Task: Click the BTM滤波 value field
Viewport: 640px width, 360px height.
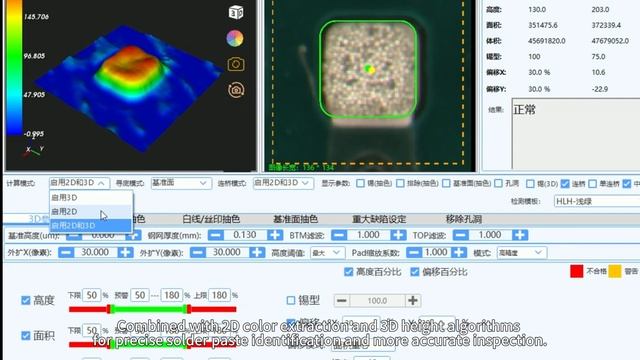Action: [369, 235]
